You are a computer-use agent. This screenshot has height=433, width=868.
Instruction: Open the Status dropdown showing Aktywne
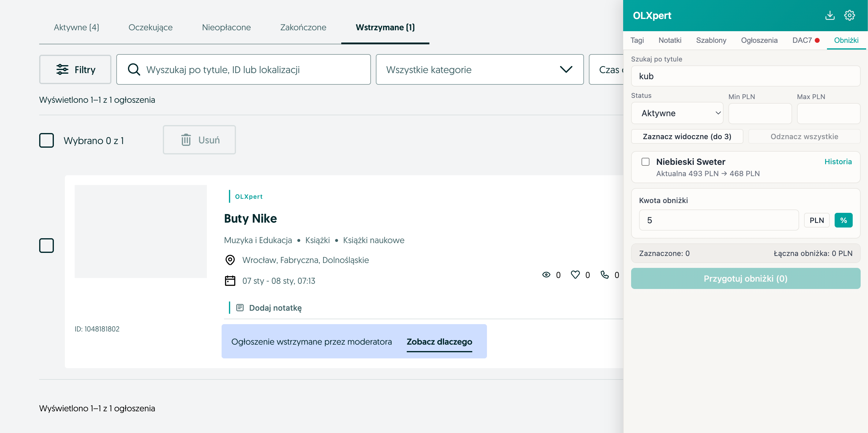click(x=677, y=113)
